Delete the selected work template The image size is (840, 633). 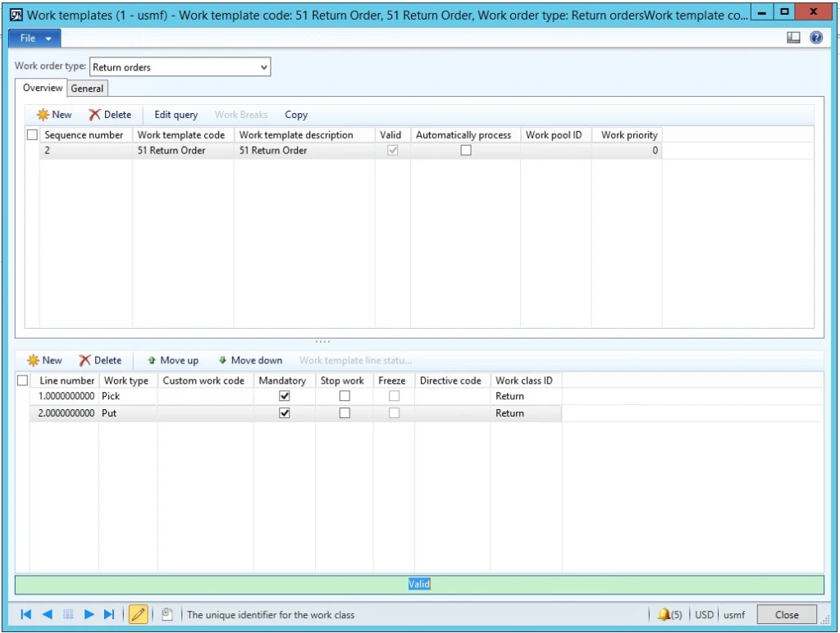tap(109, 115)
